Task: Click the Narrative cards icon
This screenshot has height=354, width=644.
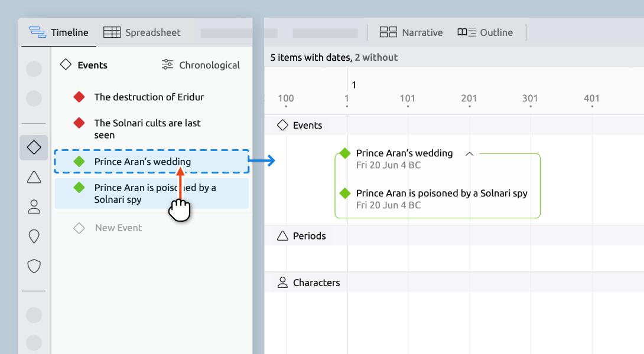Action: coord(388,32)
